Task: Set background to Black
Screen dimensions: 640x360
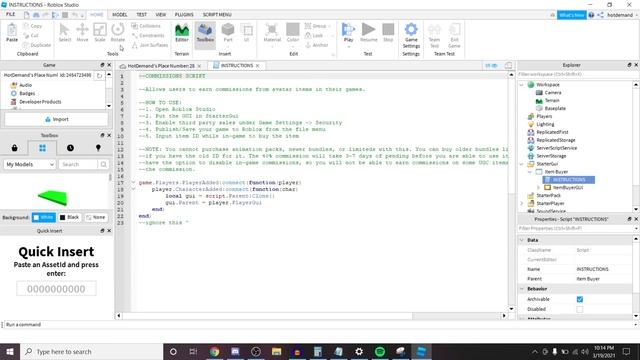Action: pos(69,217)
